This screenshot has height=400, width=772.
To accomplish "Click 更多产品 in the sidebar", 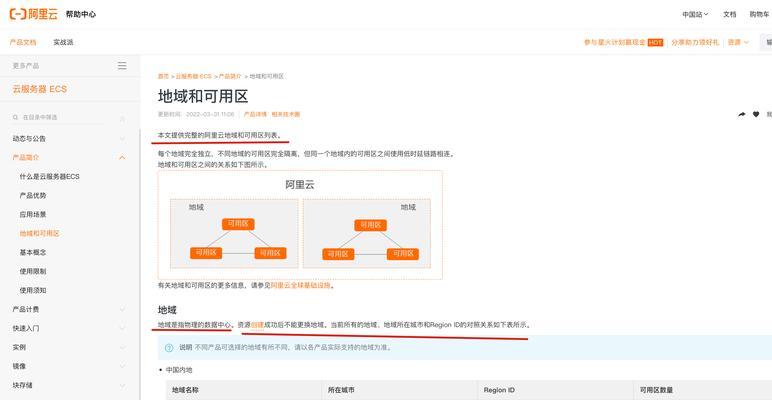I will coord(26,66).
